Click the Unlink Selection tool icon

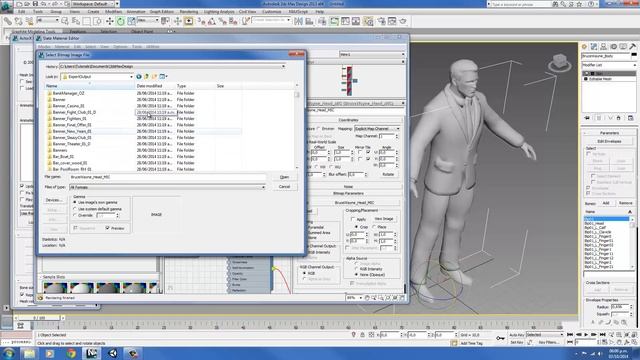click(x=18, y=21)
